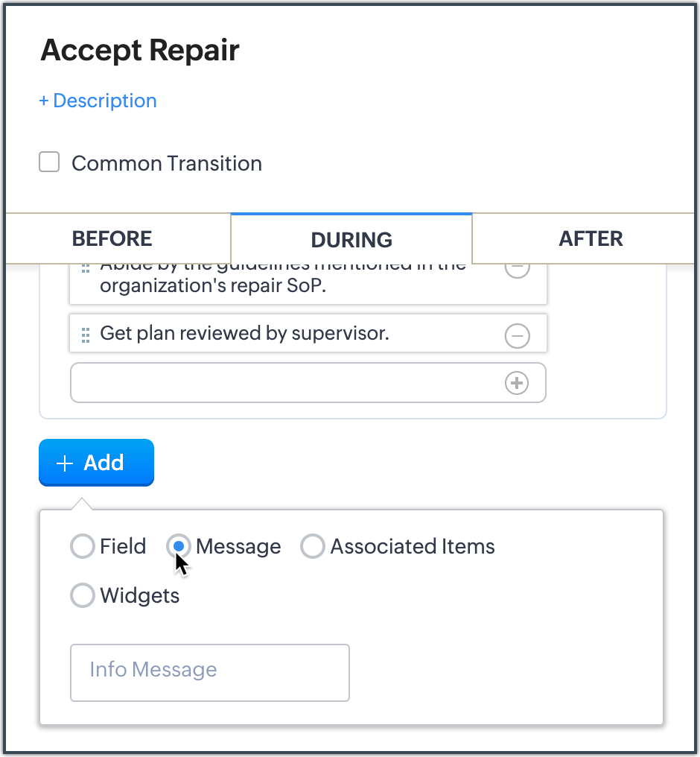Image resolution: width=700 pixels, height=757 pixels.
Task: Click 'Get plan reviewed by supervisor' text
Action: pos(244,333)
